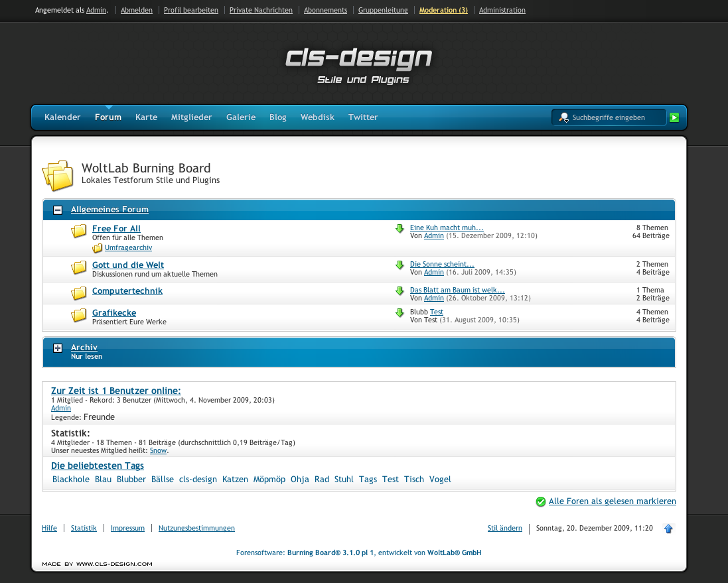Viewport: 728px width, 583px height.
Task: Click the Stil ändern link
Action: (x=504, y=529)
